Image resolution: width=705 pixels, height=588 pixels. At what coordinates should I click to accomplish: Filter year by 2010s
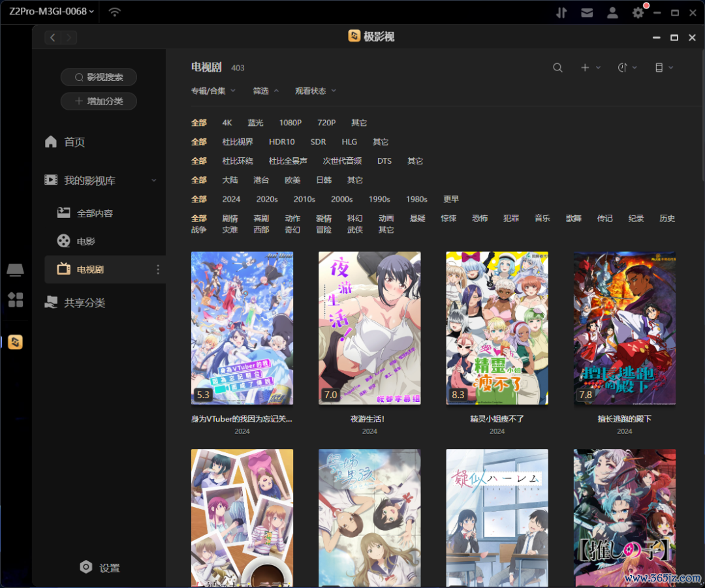pos(304,199)
